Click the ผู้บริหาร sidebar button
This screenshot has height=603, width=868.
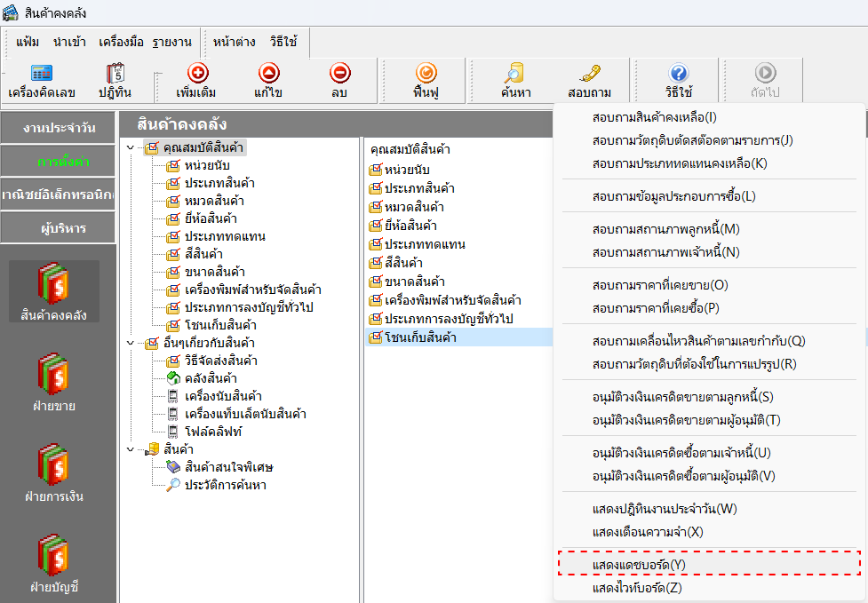58,228
